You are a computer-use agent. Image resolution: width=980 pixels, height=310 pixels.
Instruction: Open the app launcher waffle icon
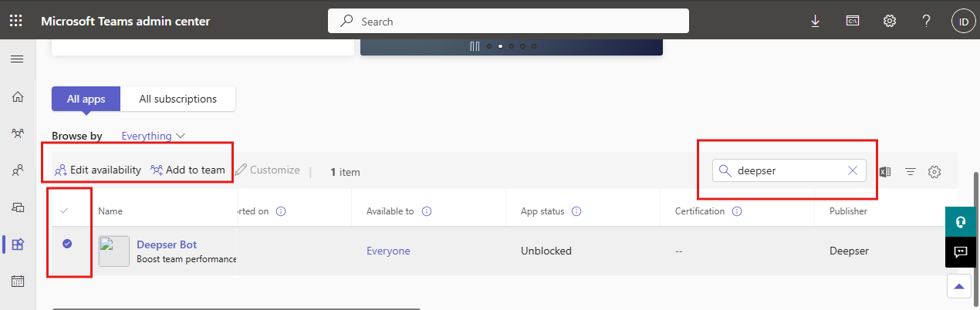(x=15, y=21)
